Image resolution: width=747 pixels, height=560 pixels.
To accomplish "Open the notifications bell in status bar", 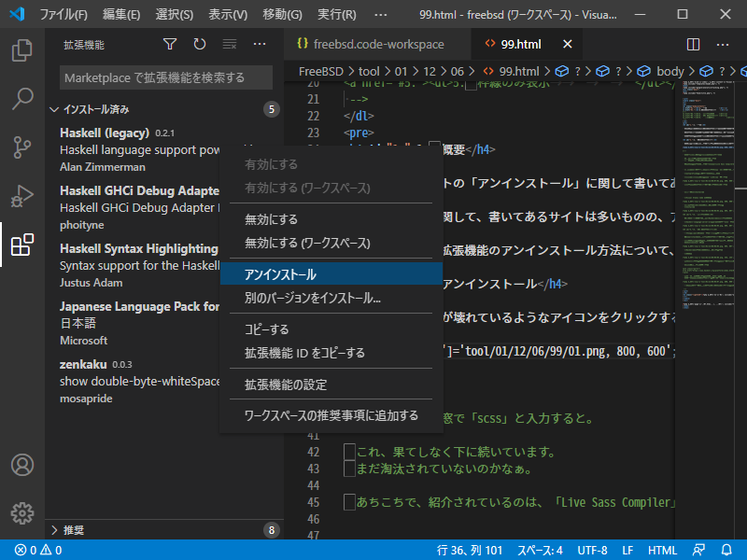I will (727, 550).
